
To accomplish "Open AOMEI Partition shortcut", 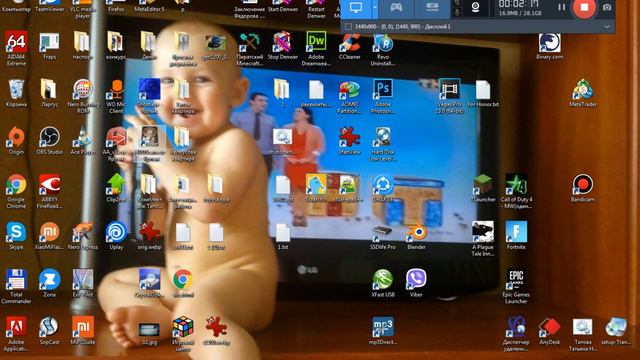I will [349, 96].
